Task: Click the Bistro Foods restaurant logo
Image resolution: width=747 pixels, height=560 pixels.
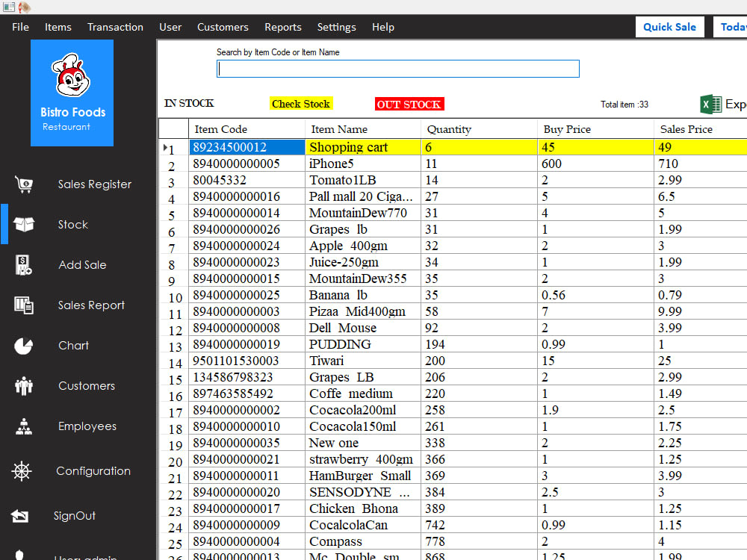Action: [72, 93]
